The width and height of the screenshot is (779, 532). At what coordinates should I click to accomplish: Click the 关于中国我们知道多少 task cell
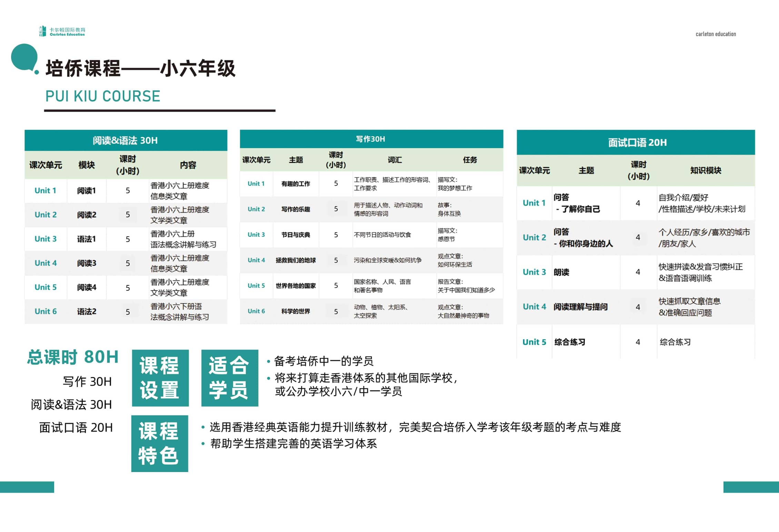coord(470,286)
